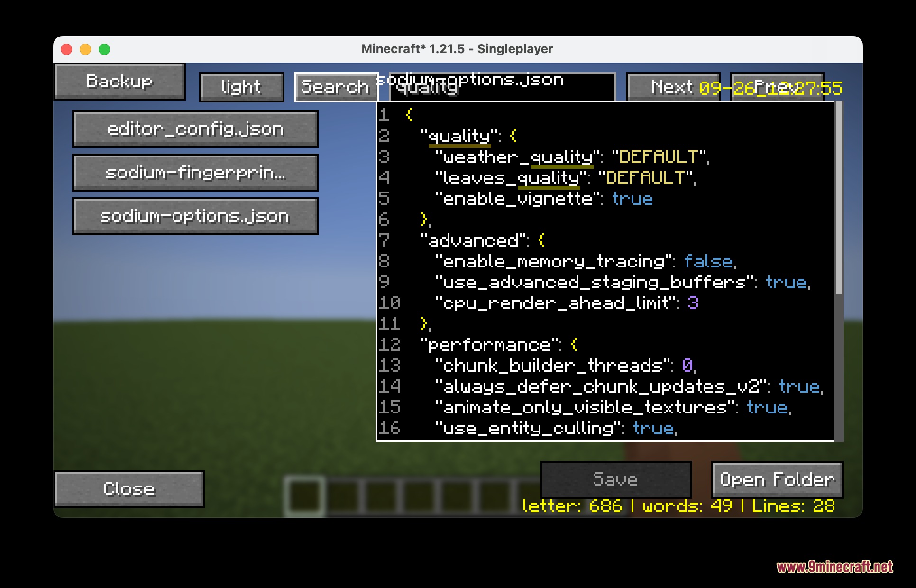Open Folder of config files
The width and height of the screenshot is (916, 588).
pyautogui.click(x=777, y=479)
